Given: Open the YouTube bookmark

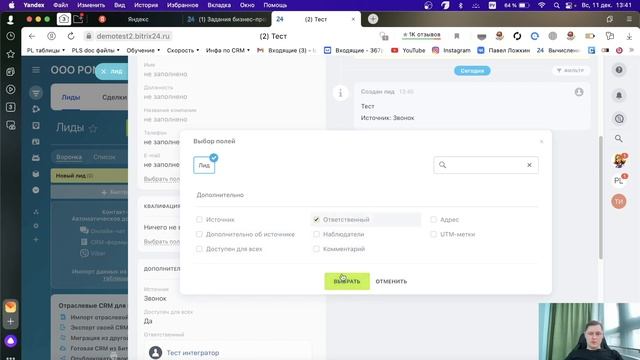Looking at the screenshot, I should pos(408,50).
